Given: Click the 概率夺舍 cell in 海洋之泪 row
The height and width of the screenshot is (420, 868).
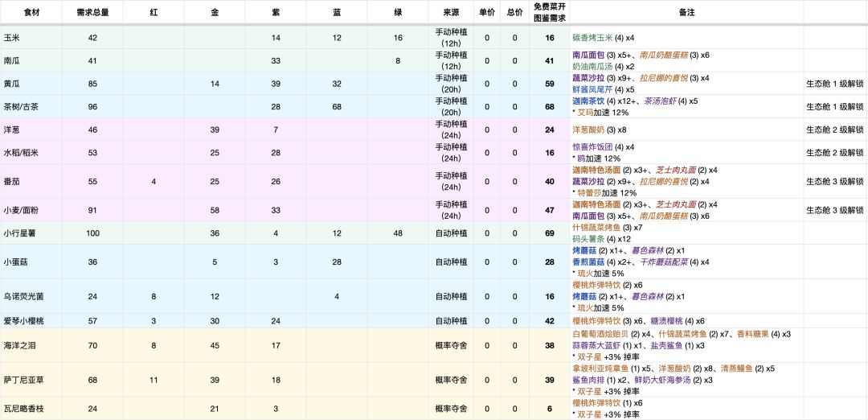Looking at the screenshot, I should pos(451,345).
